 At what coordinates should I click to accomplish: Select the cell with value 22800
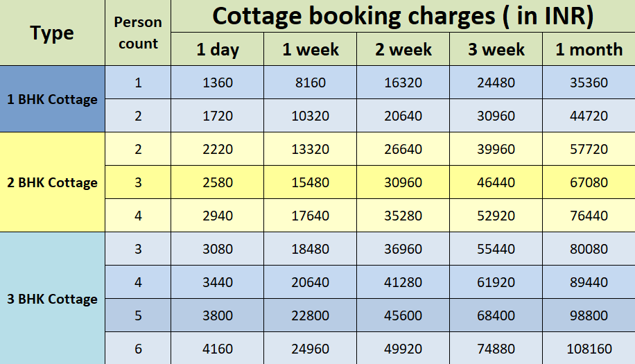(311, 315)
